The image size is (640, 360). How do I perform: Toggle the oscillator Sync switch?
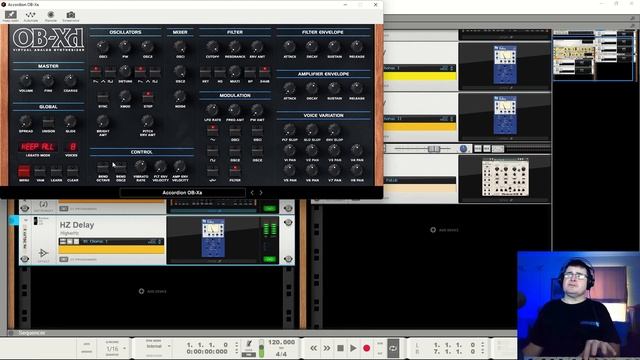103,98
